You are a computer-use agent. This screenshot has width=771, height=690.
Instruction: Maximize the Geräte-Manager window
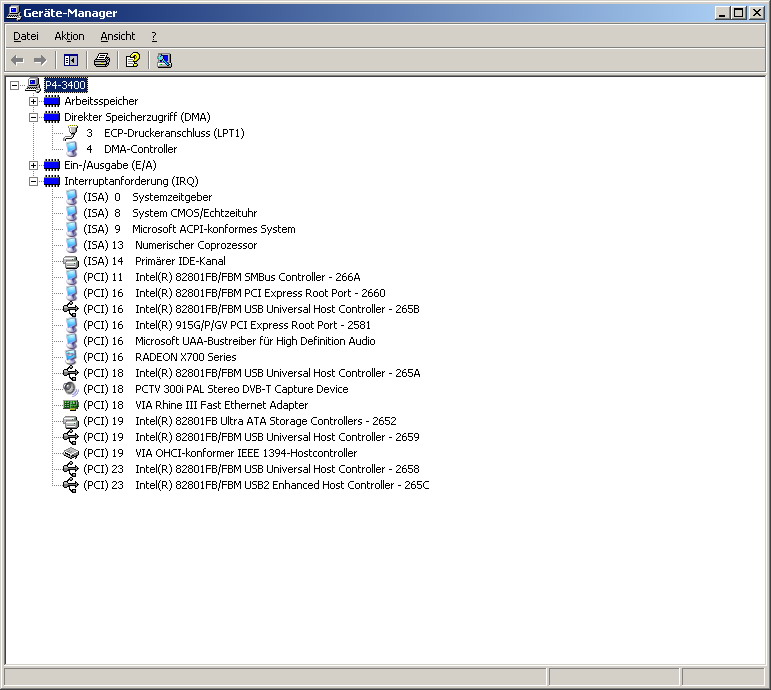(x=738, y=13)
